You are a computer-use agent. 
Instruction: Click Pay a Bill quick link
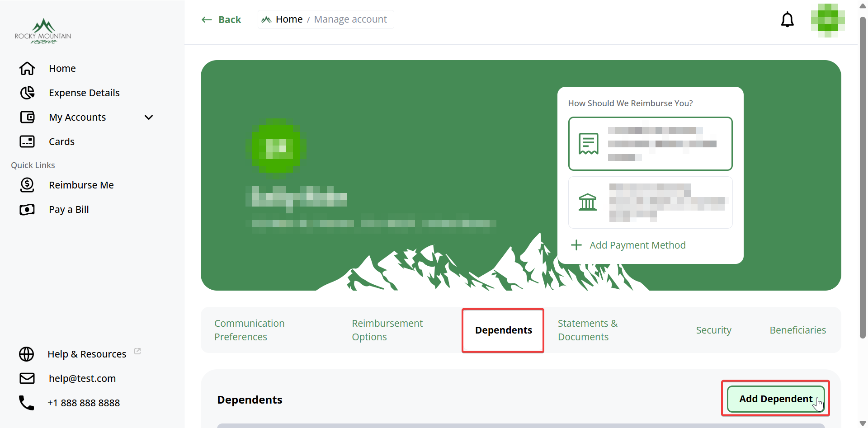(x=69, y=209)
